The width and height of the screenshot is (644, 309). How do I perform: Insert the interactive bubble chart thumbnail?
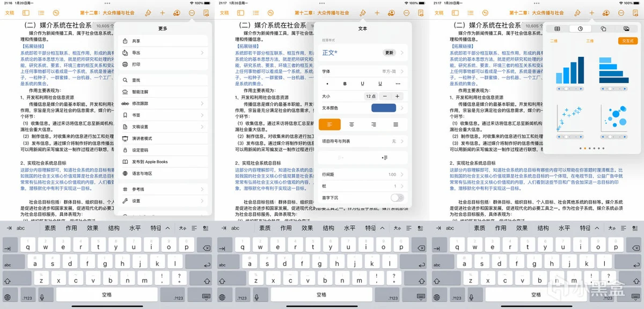(x=614, y=118)
